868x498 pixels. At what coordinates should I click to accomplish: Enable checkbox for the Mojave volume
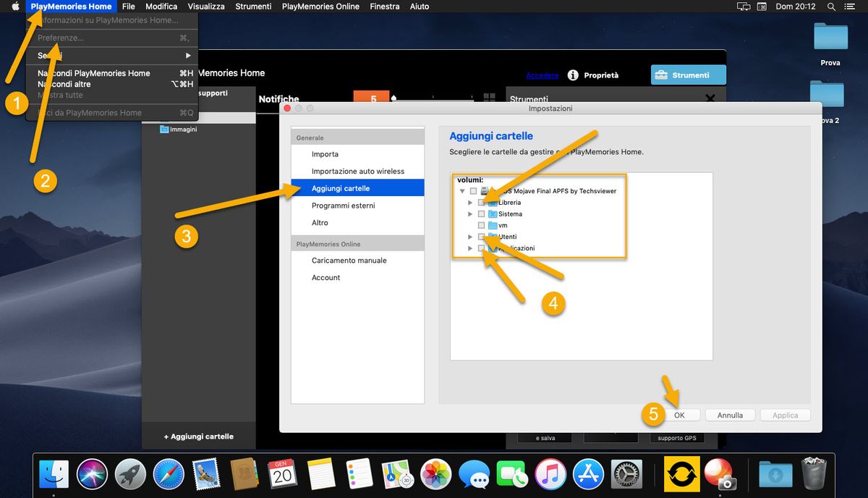(x=473, y=191)
